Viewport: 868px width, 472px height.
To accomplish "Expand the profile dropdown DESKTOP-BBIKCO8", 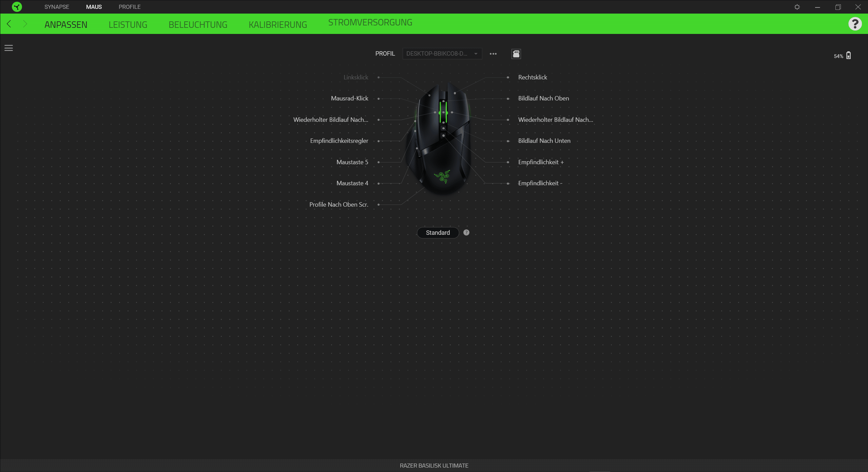I will [x=442, y=54].
